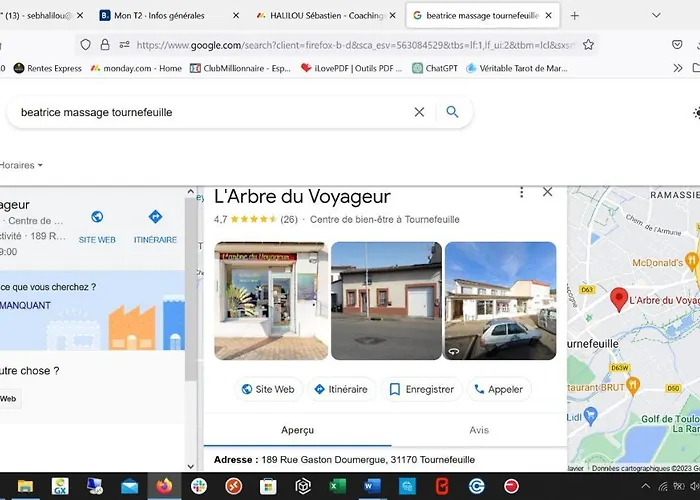Open the GX app from taskbar
700x500 pixels.
coord(60,486)
